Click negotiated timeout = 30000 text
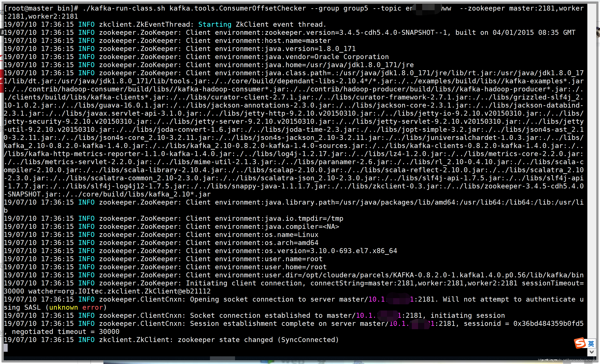Image resolution: width=600 pixels, height=364 pixels. point(66,331)
